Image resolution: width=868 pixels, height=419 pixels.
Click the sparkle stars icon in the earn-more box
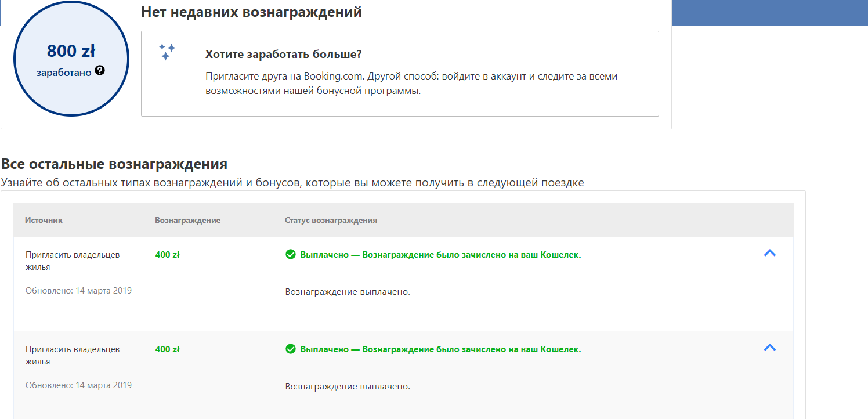pyautogui.click(x=167, y=52)
